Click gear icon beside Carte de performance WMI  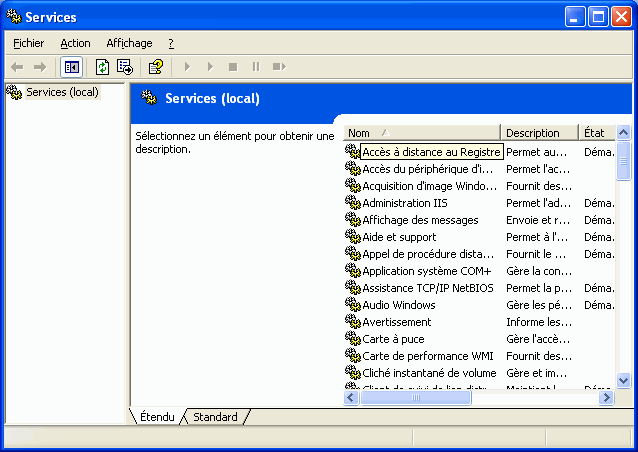[x=353, y=356]
